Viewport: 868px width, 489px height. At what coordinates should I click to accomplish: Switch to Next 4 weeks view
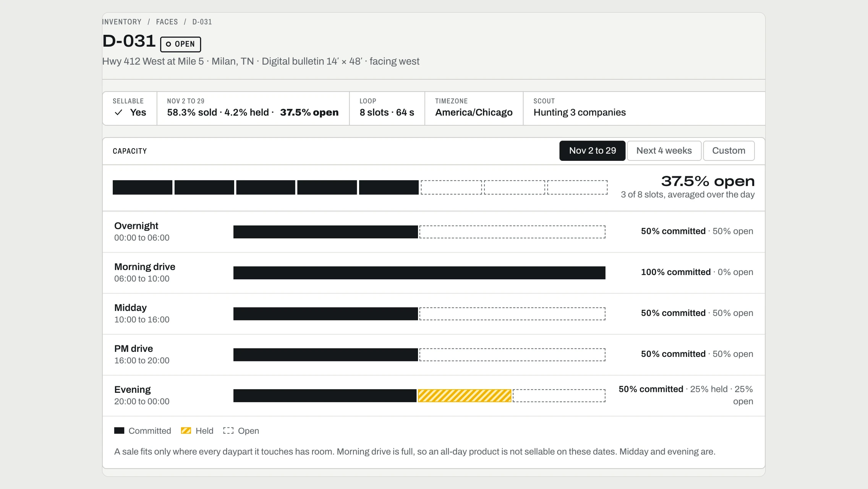(664, 151)
